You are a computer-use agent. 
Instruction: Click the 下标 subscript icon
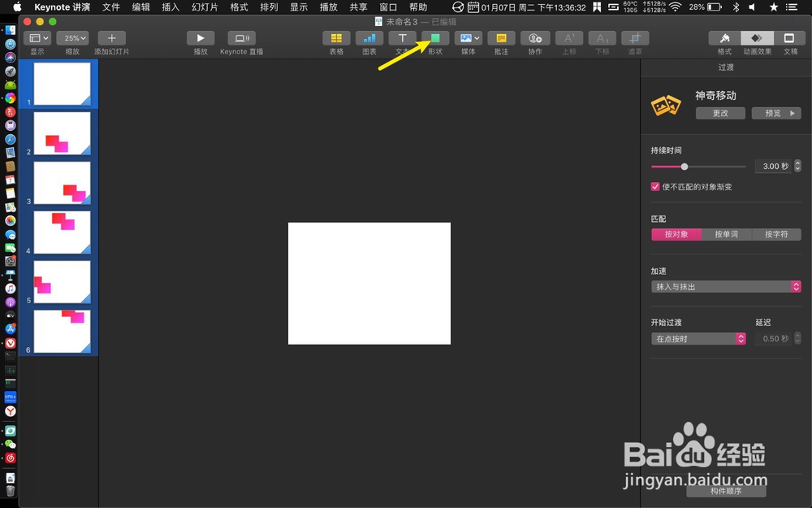(x=602, y=38)
